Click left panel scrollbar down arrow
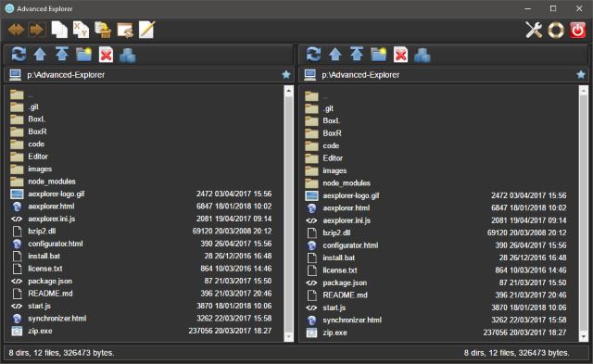Viewport: 593px width, 364px height. click(289, 336)
